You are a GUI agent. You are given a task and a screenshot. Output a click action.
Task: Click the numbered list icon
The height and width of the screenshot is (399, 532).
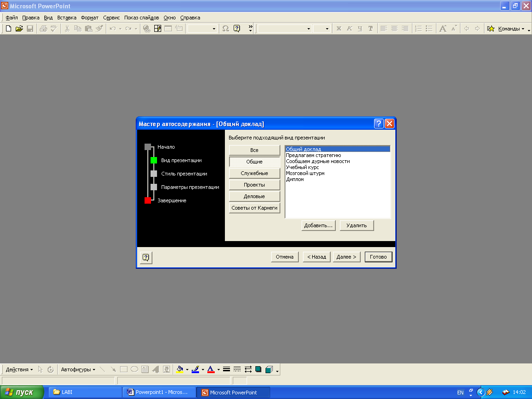[418, 29]
